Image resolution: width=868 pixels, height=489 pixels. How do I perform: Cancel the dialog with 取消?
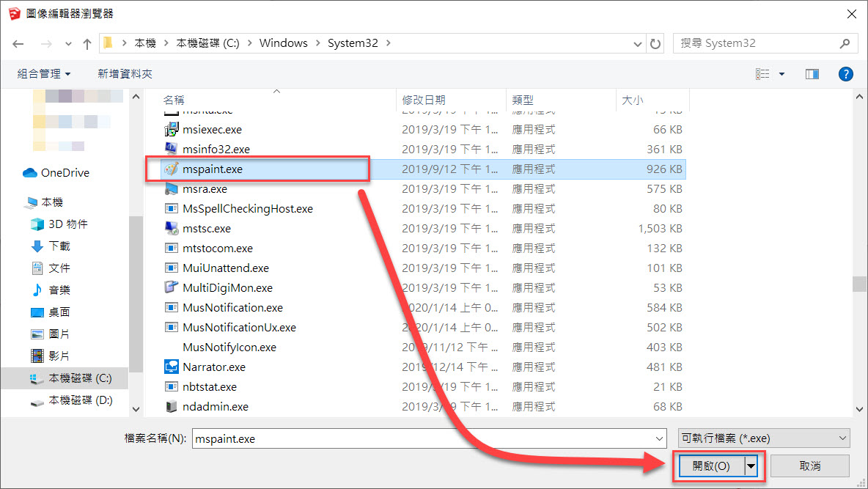(810, 466)
